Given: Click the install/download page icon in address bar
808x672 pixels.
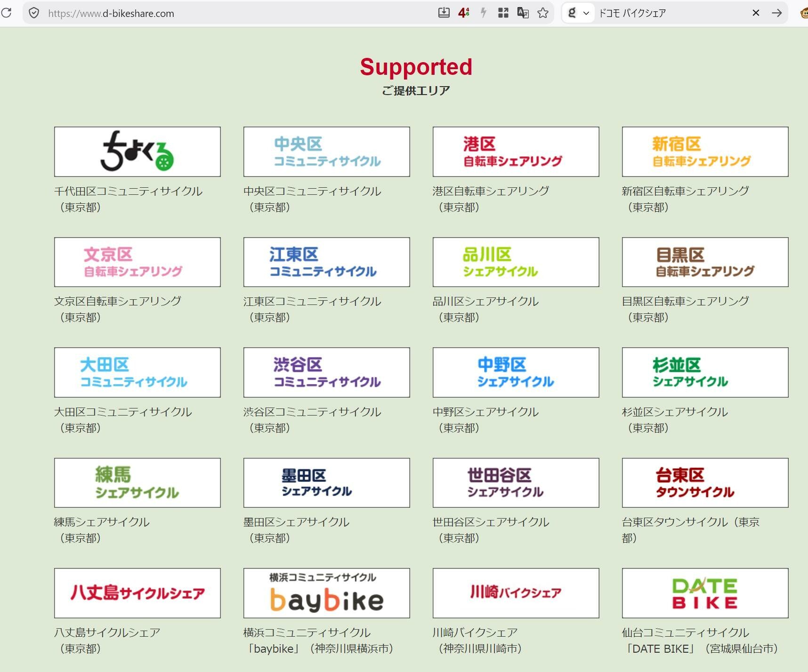Looking at the screenshot, I should (x=444, y=13).
